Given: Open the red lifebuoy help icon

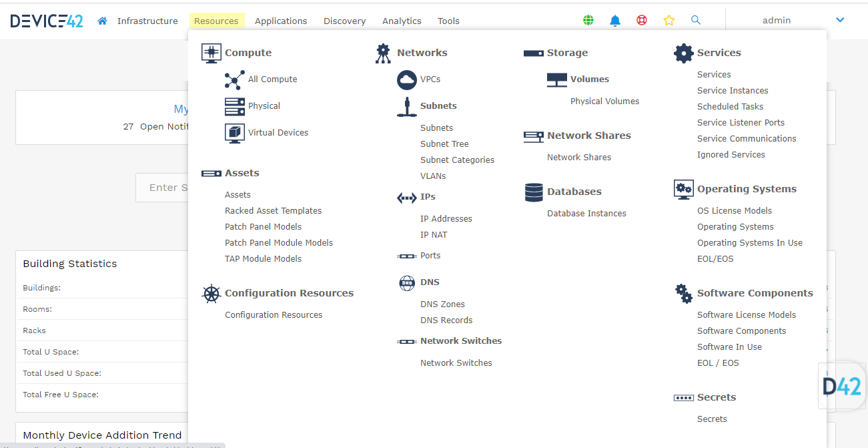Looking at the screenshot, I should coord(642,21).
